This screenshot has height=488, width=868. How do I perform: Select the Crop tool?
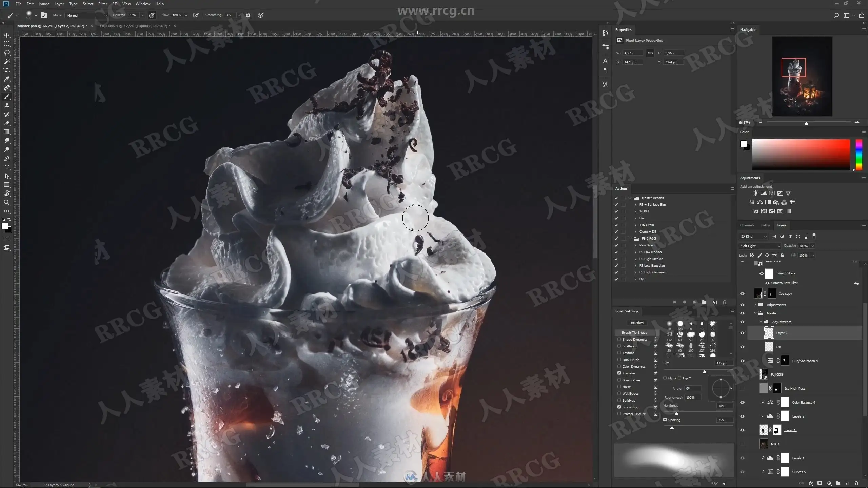point(7,70)
